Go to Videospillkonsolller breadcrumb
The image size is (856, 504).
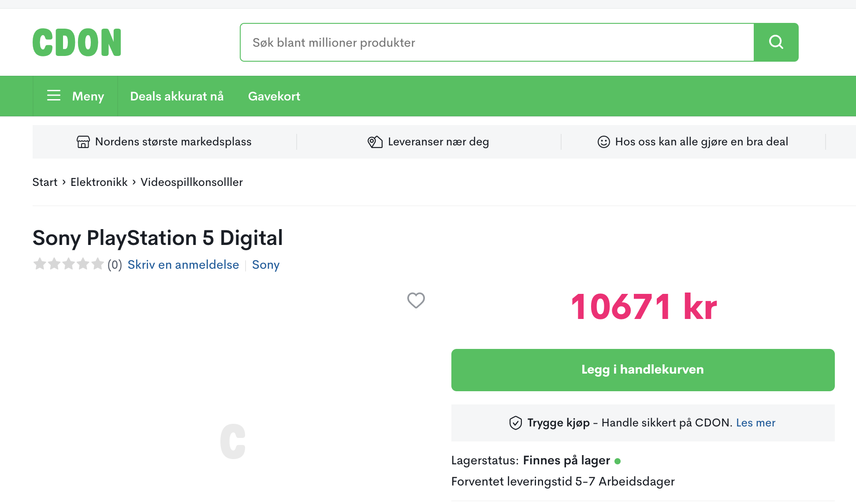pos(192,182)
